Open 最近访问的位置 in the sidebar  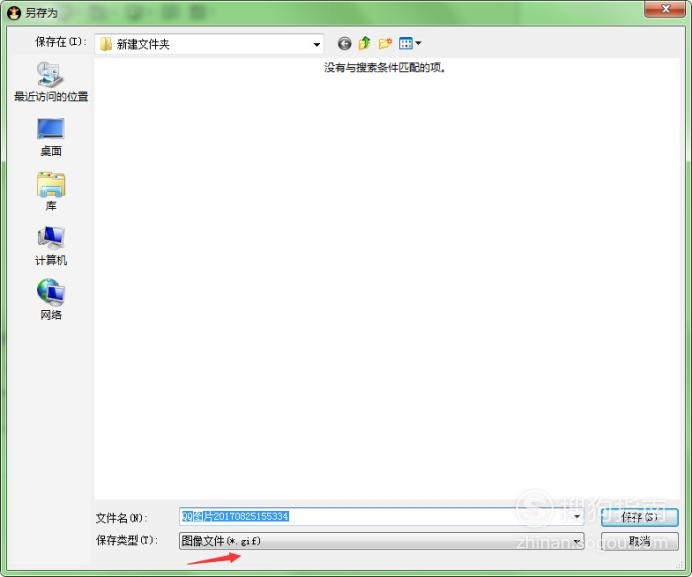(x=51, y=82)
